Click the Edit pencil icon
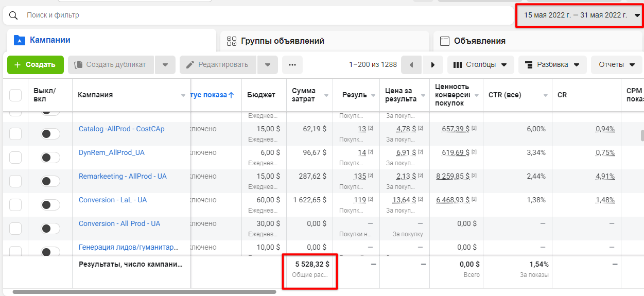Screen dimensions: 644x296 (x=190, y=65)
